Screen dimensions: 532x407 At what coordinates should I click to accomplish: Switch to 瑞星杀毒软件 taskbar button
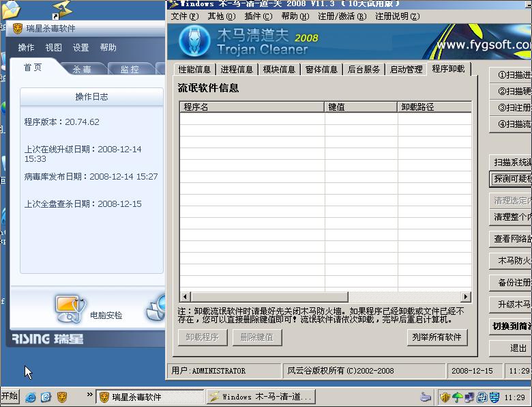(150, 397)
